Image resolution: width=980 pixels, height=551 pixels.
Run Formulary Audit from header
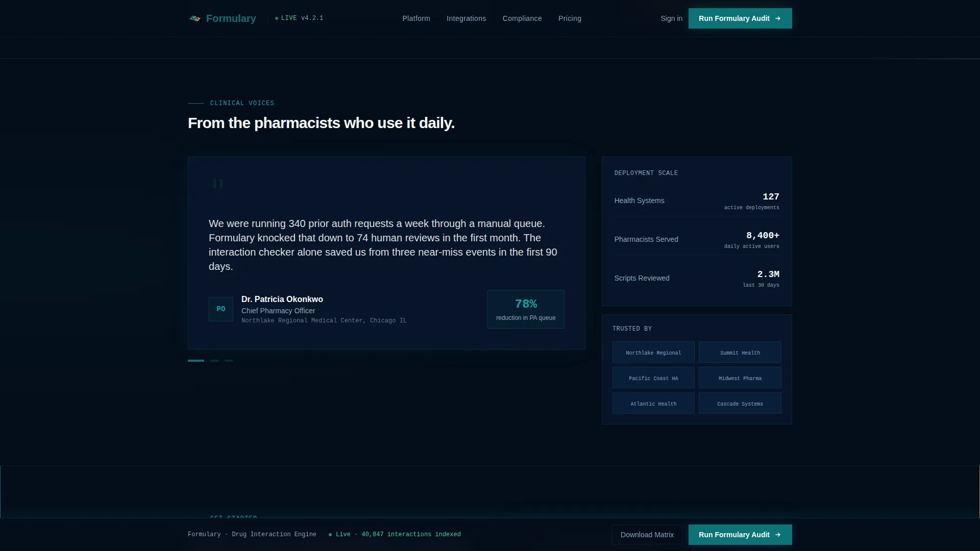tap(740, 18)
